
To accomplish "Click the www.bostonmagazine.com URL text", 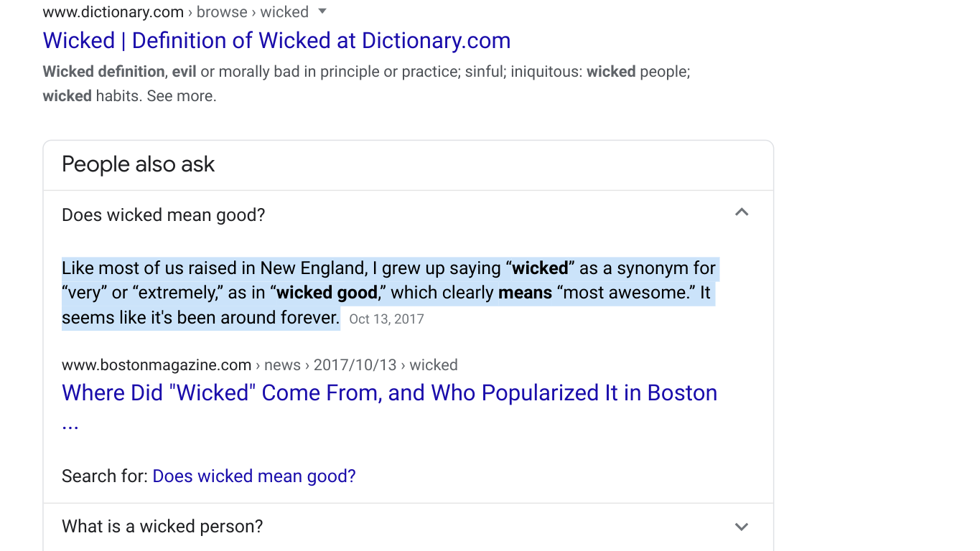I will [x=157, y=365].
